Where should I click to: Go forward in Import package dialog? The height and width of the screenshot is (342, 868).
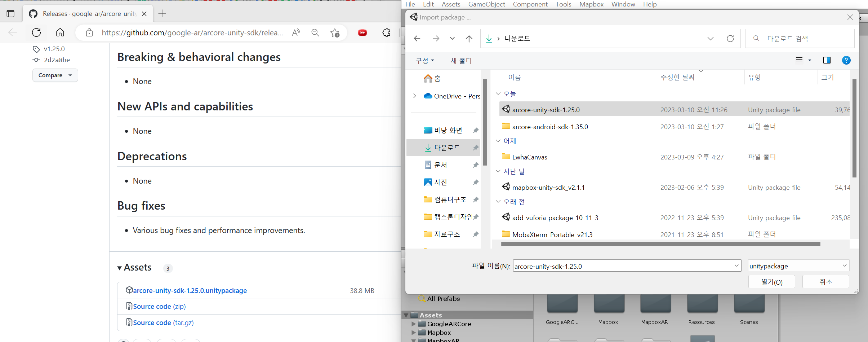[x=436, y=38]
